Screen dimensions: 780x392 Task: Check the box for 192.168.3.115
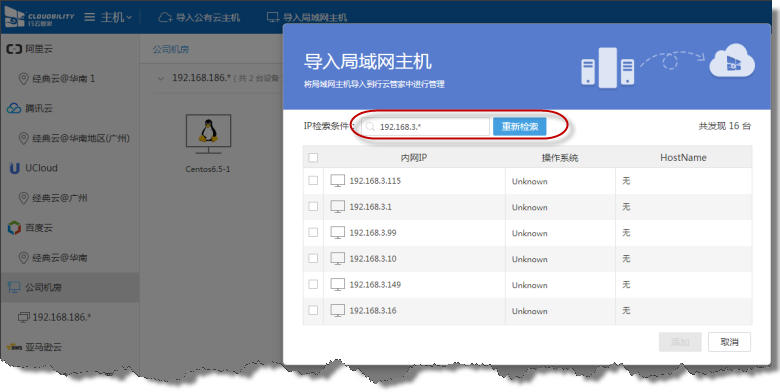click(313, 181)
